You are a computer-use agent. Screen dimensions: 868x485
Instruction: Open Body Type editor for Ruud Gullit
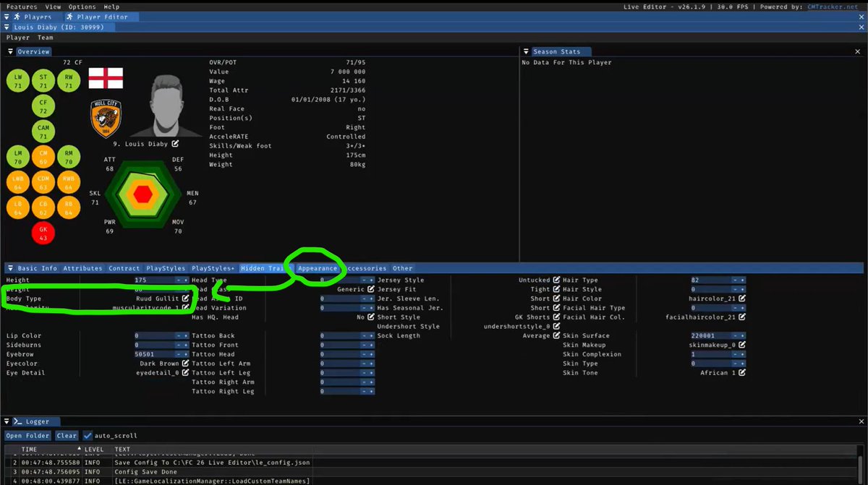click(x=186, y=298)
